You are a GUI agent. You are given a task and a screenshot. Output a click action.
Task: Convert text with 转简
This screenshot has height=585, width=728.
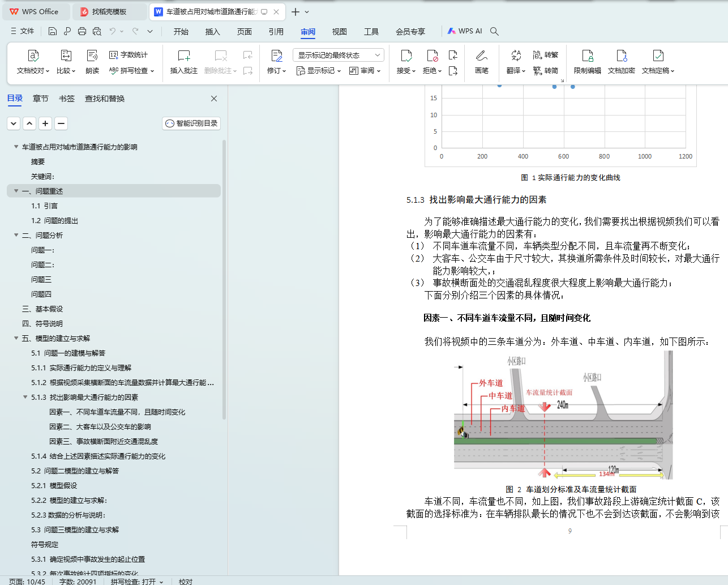[x=546, y=71]
